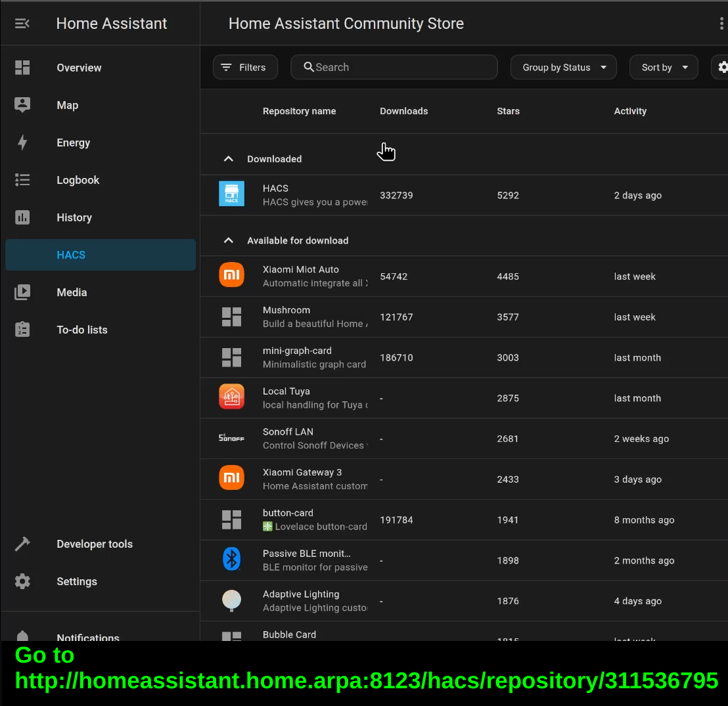Open Developer tools from the sidebar
Viewport: 728px width, 706px height.
pos(101,544)
